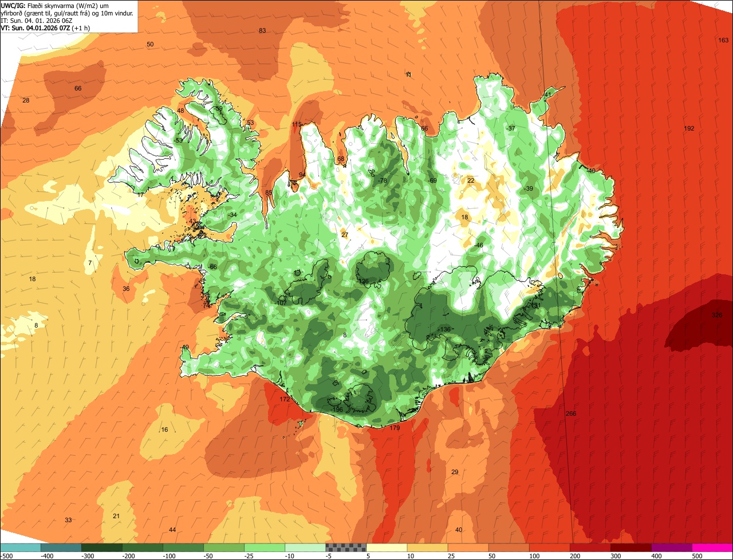Click the 16 value southwest of Iceland

[x=164, y=429]
